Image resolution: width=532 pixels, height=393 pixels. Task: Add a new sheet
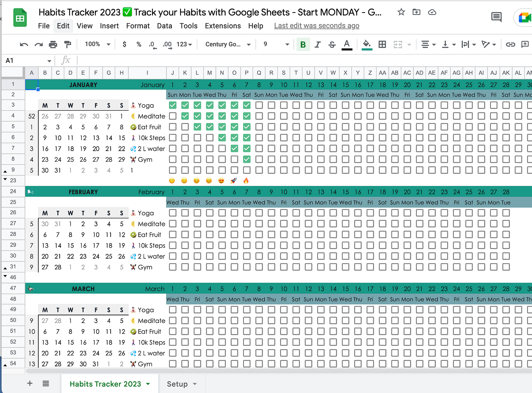[x=30, y=383]
